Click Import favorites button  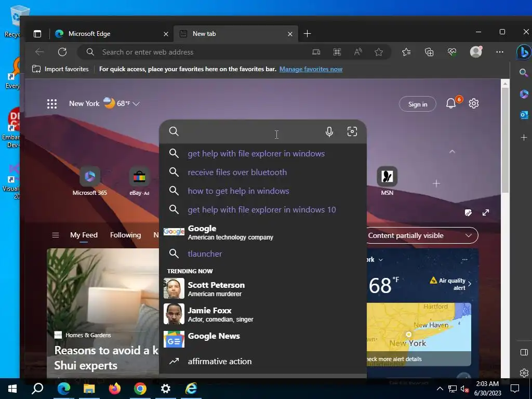click(x=60, y=69)
